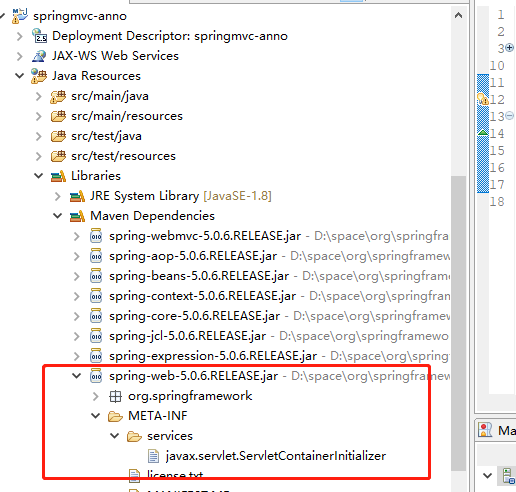Viewport: 516px width, 492px height.
Task: Click line number 10 in the editor
Action: [497, 66]
